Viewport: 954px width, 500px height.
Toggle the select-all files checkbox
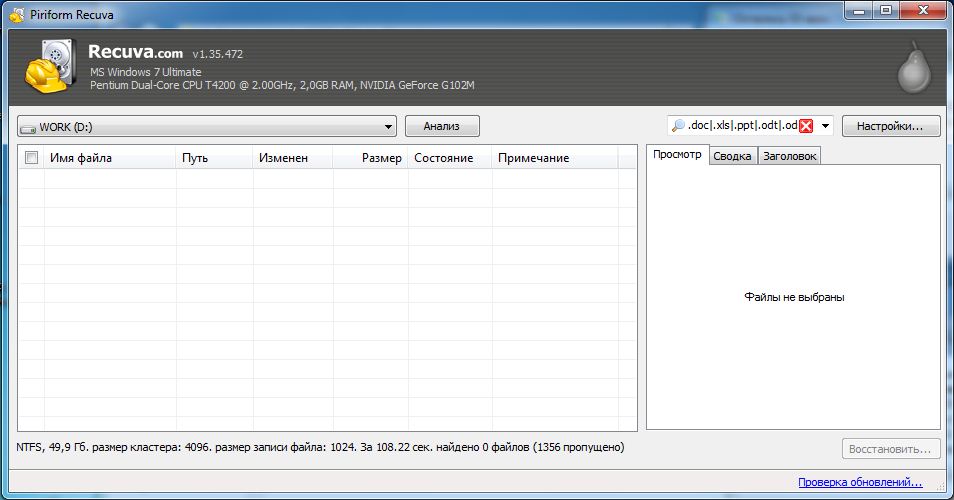tap(31, 157)
